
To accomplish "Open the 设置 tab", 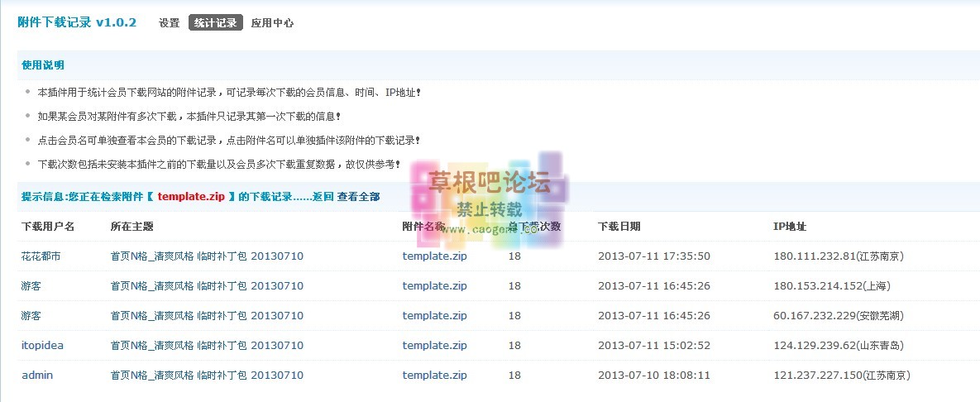I will click(x=169, y=23).
